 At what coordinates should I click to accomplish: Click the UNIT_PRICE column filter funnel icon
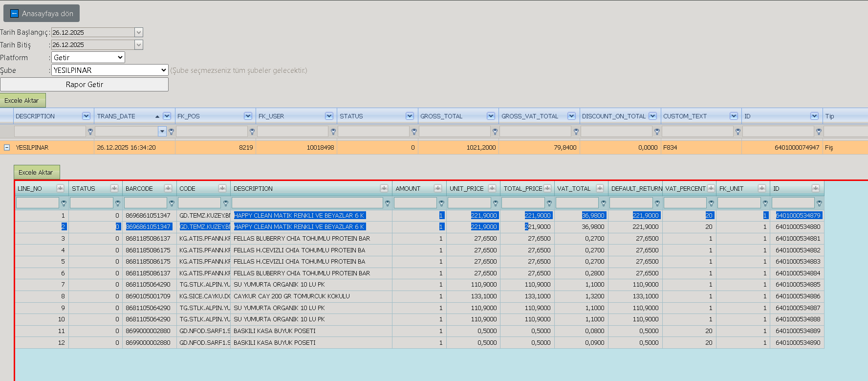tap(496, 203)
